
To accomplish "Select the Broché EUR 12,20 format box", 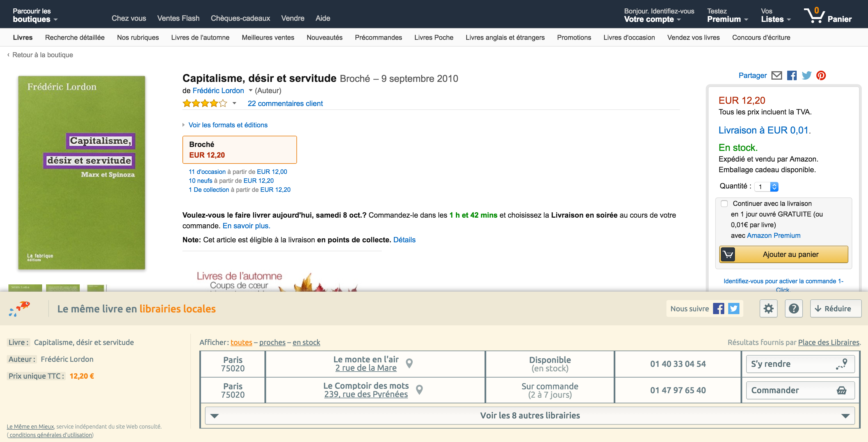I will (x=239, y=150).
